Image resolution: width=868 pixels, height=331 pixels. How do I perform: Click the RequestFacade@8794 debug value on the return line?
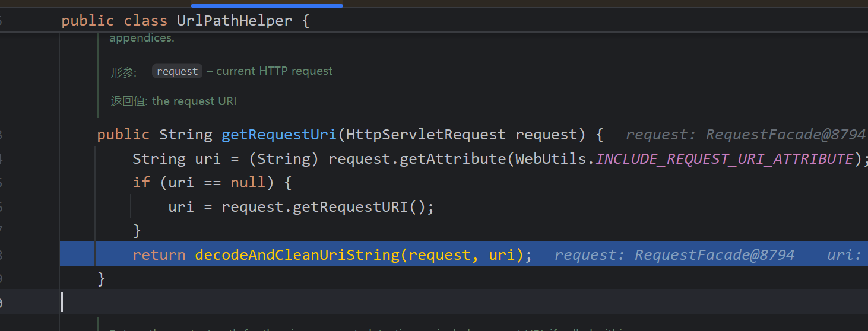coord(715,255)
